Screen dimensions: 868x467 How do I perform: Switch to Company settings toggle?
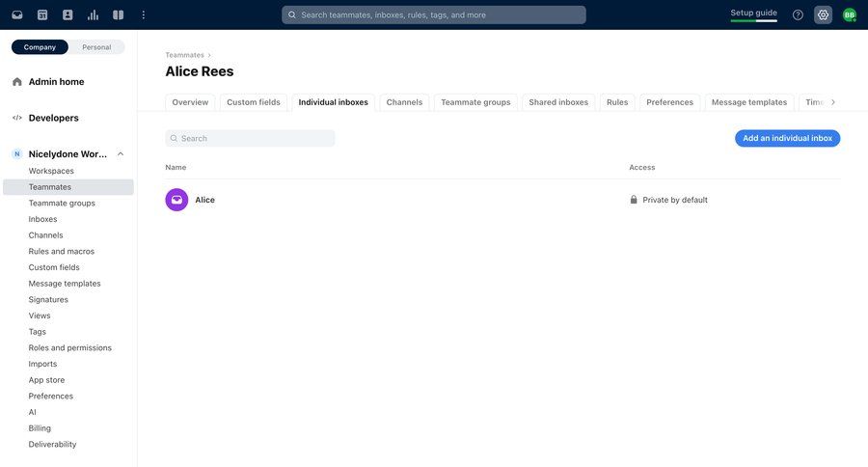(x=40, y=47)
